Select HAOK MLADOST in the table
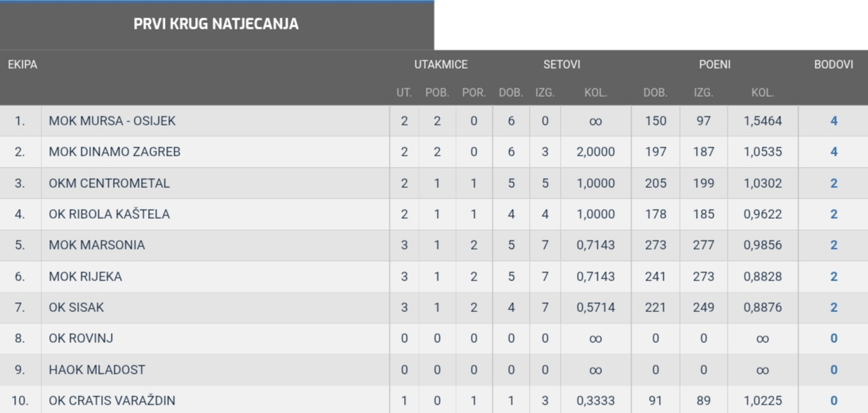 [87, 370]
